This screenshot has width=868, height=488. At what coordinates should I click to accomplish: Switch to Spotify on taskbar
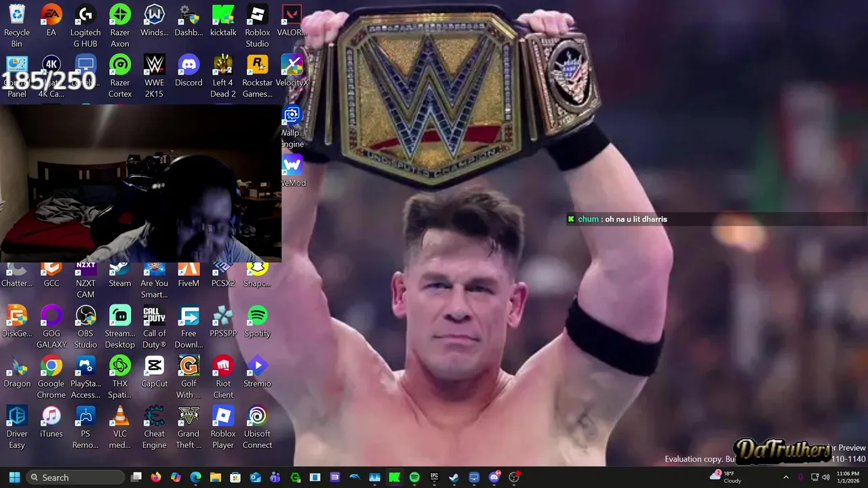414,477
